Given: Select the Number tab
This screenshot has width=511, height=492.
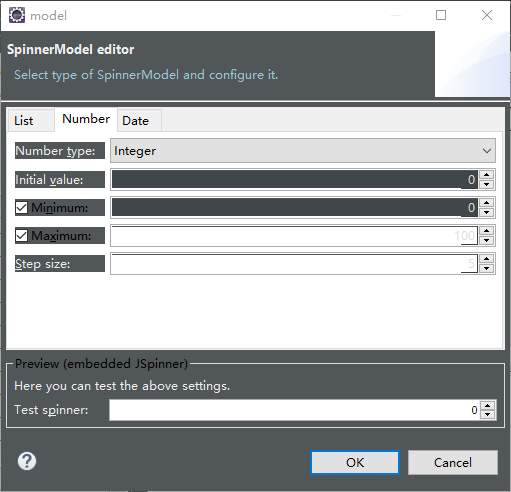Looking at the screenshot, I should 86,119.
